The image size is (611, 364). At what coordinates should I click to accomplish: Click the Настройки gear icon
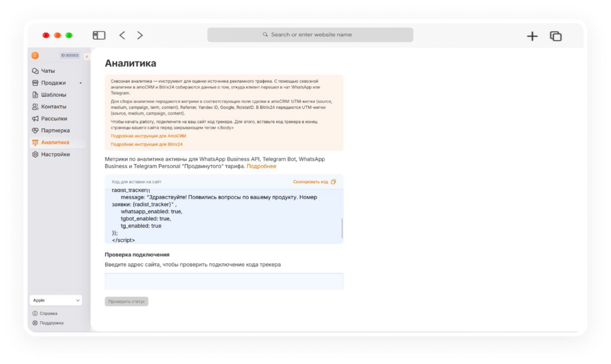coord(35,154)
